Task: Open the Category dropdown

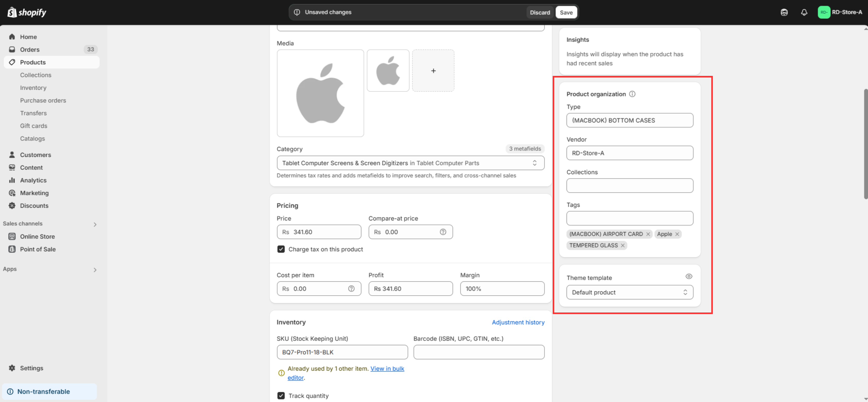Action: 410,163
